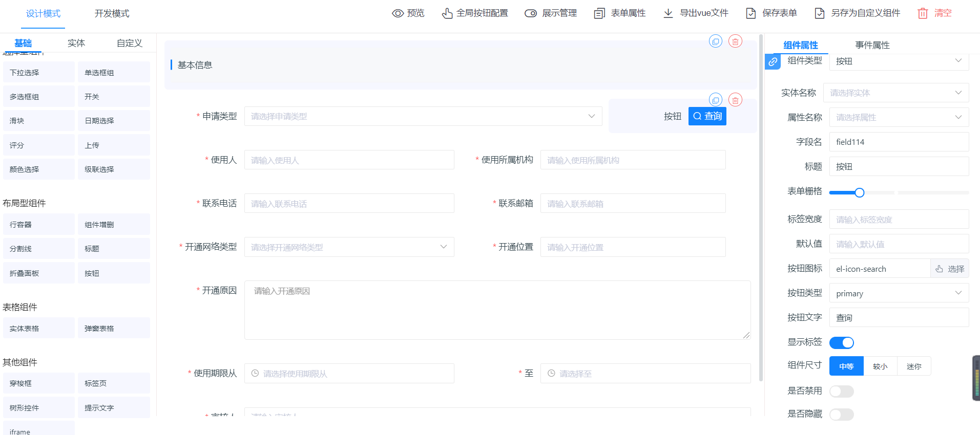980x435 pixels.
Task: Click the 按钮文字 input field
Action: [x=899, y=318]
